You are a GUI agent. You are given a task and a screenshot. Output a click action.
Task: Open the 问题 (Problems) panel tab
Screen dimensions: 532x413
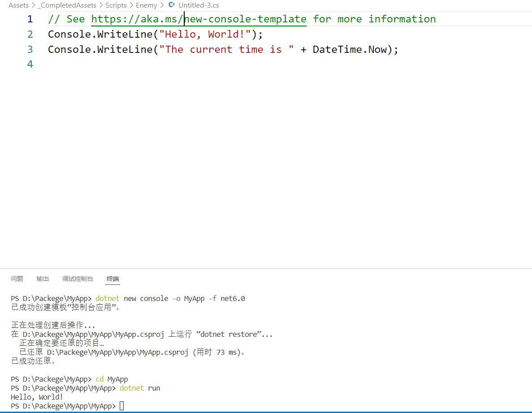(x=17, y=279)
